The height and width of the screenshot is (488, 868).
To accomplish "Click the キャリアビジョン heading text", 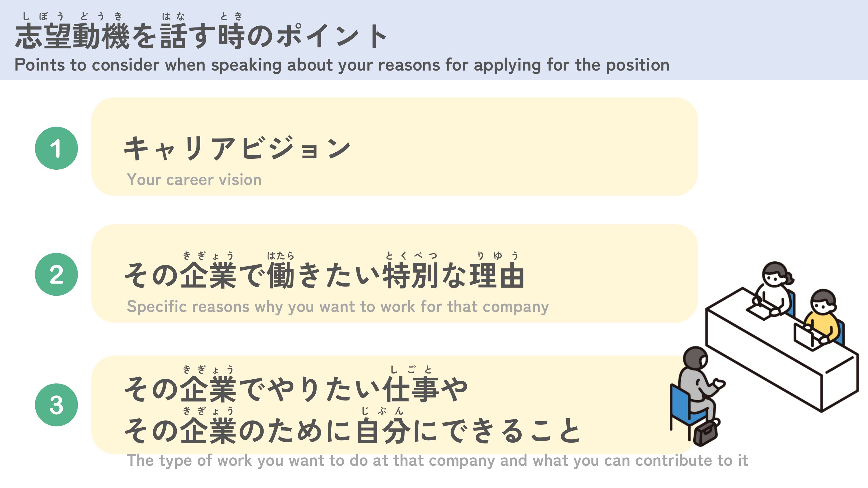I will click(237, 148).
